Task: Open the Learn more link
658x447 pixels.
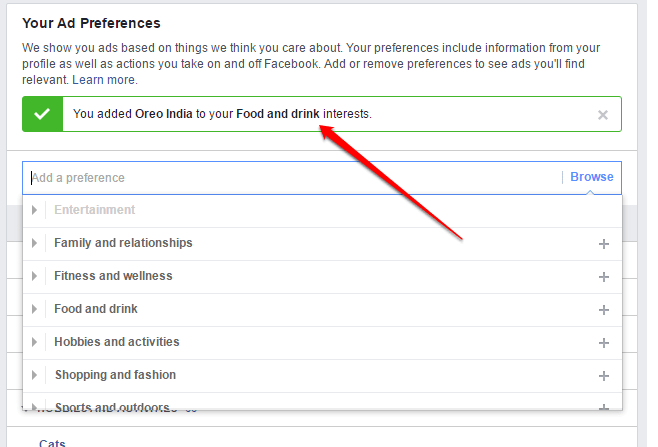Action: tap(104, 79)
